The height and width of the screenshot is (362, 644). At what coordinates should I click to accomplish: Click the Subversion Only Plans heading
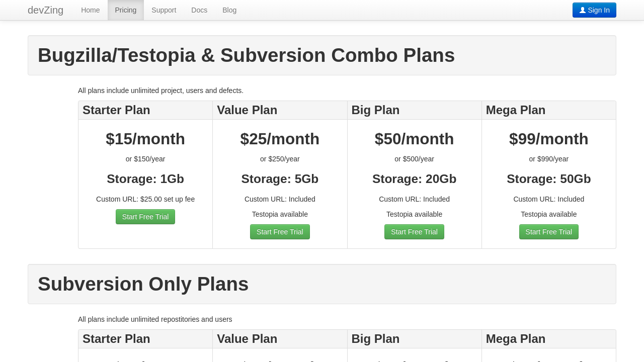[143, 284]
